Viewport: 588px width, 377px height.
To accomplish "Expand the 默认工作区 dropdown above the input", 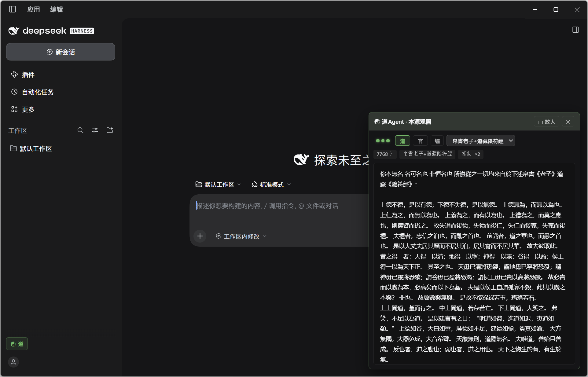I will (218, 185).
